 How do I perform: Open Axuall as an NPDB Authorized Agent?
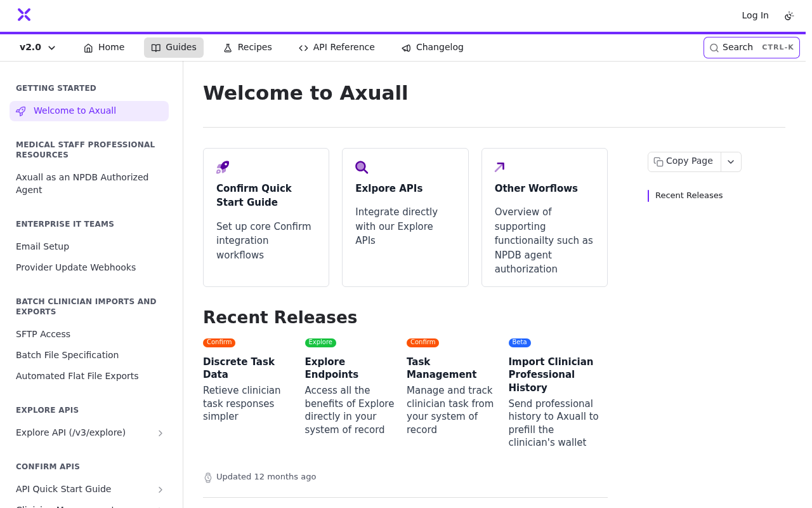pyautogui.click(x=89, y=184)
